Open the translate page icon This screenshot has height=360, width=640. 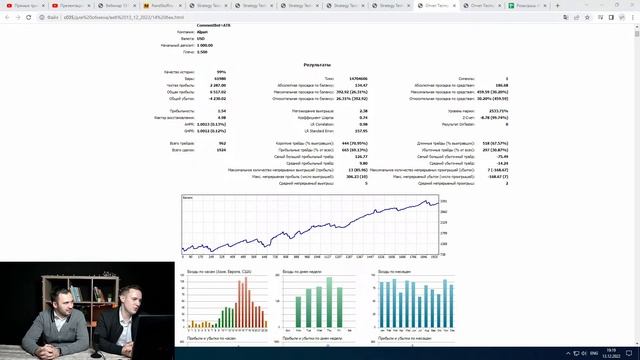(565, 18)
